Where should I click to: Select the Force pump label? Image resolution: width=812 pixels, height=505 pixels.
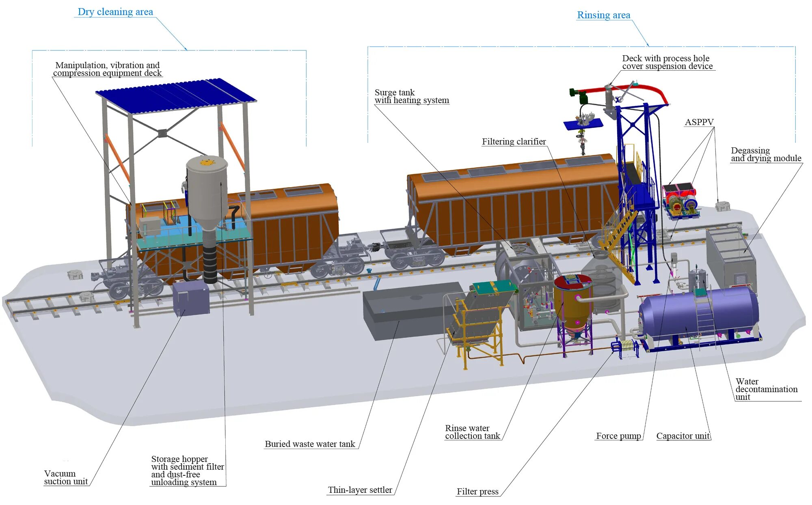618,436
